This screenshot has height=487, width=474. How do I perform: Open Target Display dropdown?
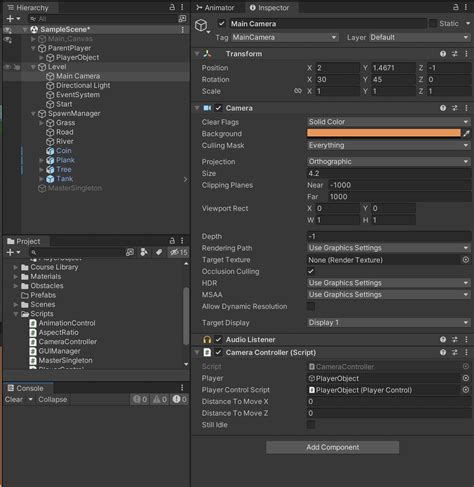[x=388, y=323]
